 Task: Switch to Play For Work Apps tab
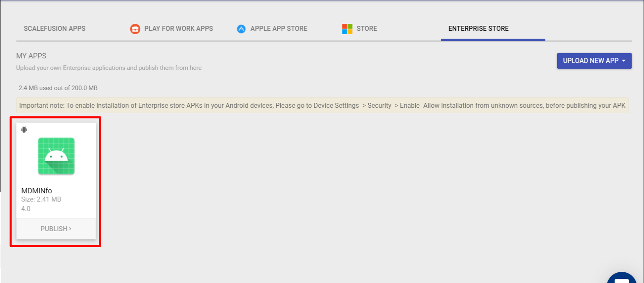click(172, 29)
